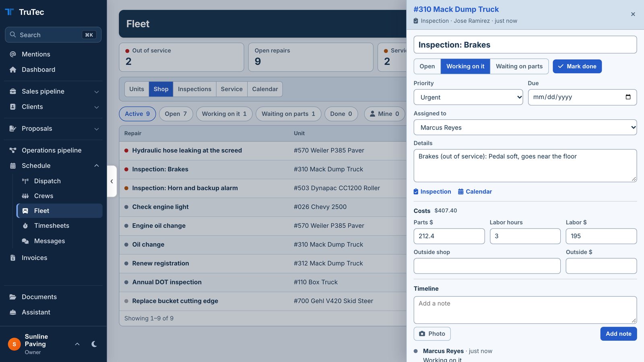Screen dimensions: 644x362
Task: Collapse the sidebar with the arrow handle
Action: [x=112, y=181]
